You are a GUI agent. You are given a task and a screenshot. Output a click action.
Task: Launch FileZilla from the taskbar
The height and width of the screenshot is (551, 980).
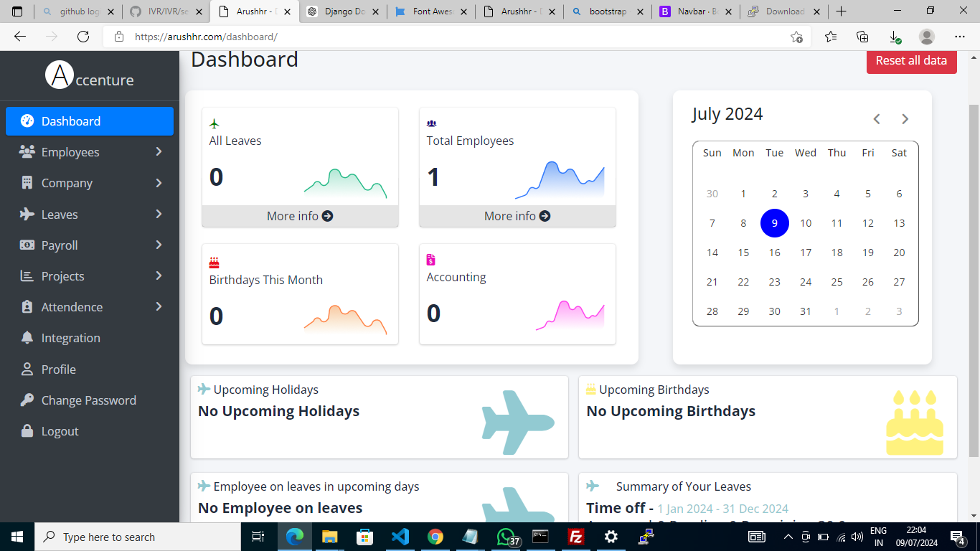(x=575, y=537)
